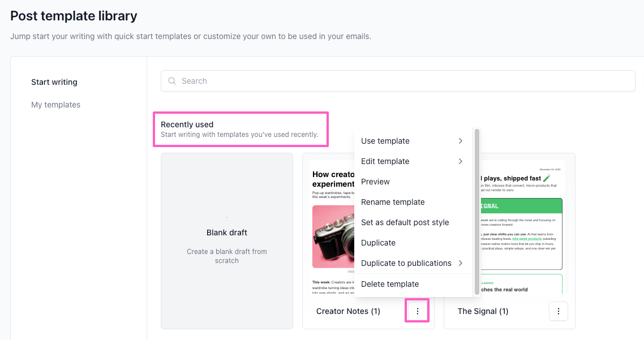Expand the Use template submenu arrow
Viewport: 644px width, 340px height.
(461, 141)
